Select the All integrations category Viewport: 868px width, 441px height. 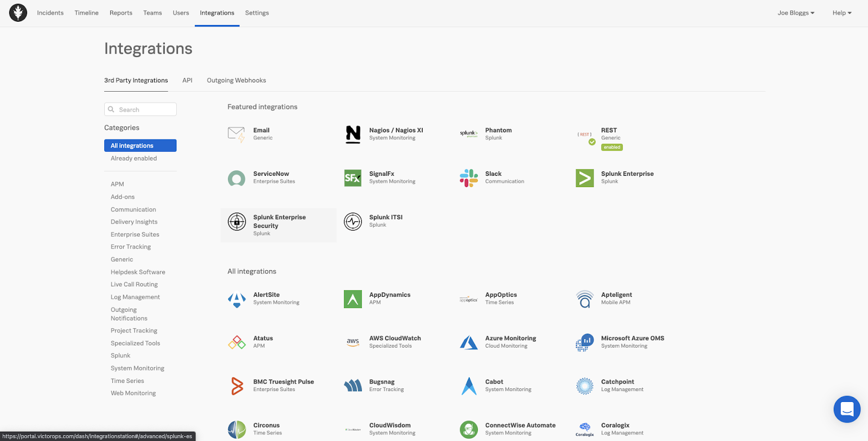pos(141,145)
